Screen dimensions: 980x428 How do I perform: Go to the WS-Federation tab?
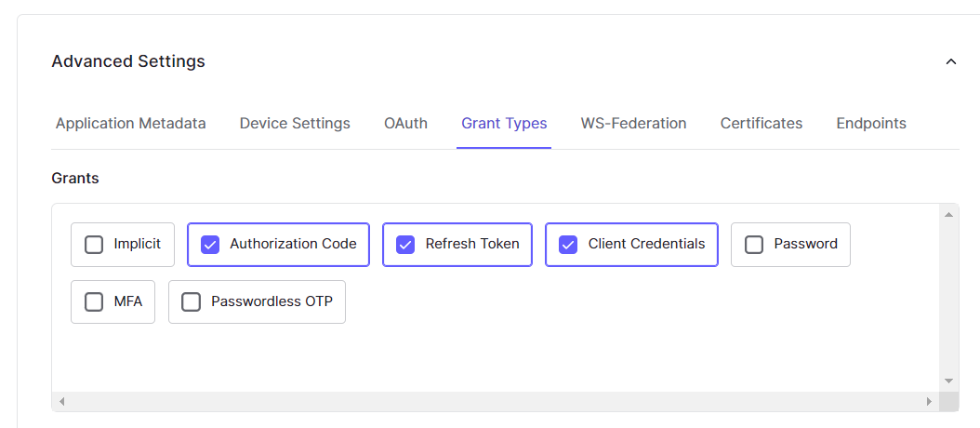tap(633, 124)
